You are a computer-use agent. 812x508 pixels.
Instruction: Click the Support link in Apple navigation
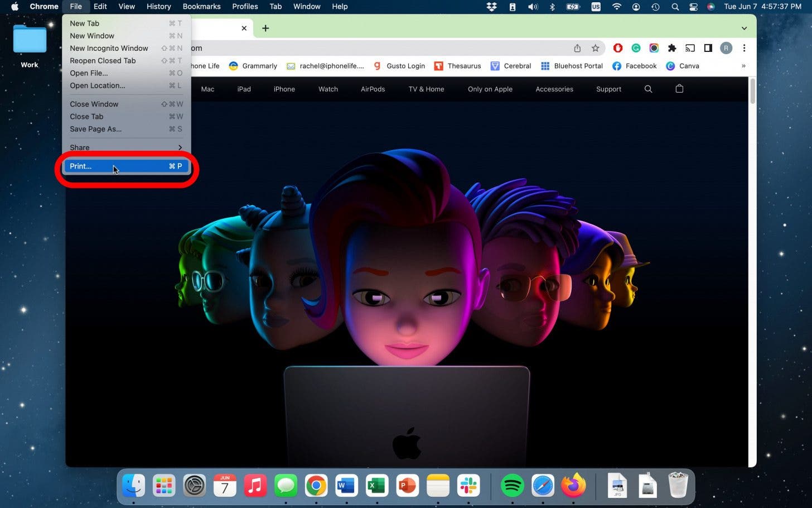(608, 89)
